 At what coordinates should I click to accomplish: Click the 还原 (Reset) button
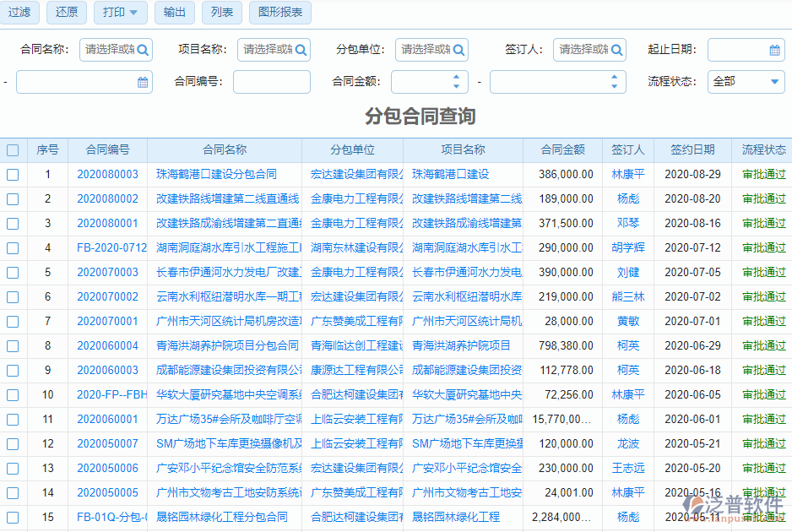(66, 13)
